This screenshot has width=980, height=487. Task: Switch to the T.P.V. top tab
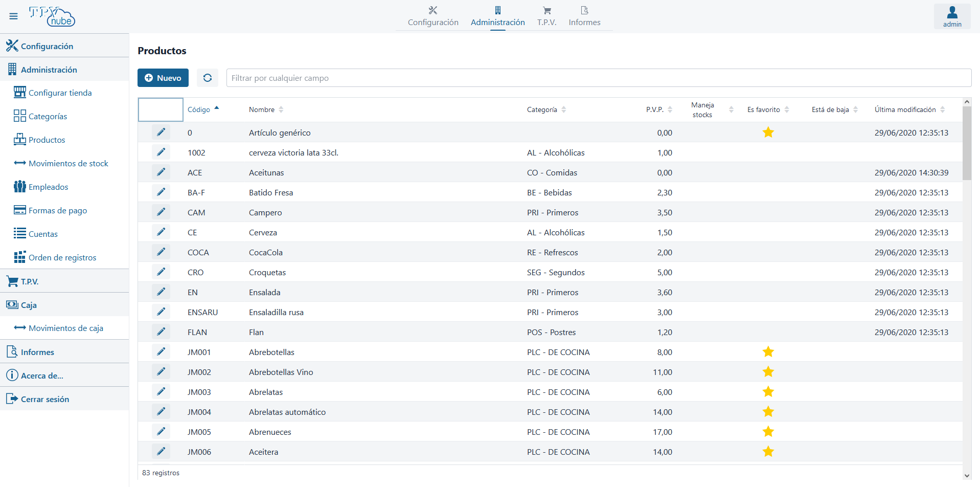546,16
